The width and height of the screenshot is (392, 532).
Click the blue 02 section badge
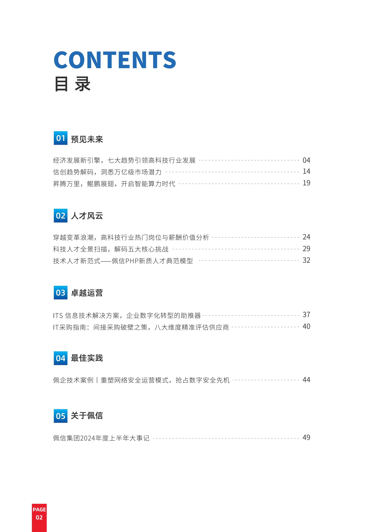(60, 216)
